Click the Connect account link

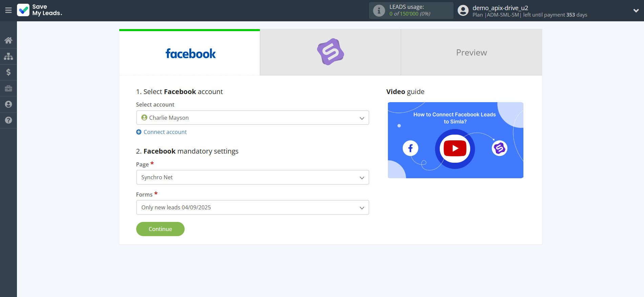[165, 132]
